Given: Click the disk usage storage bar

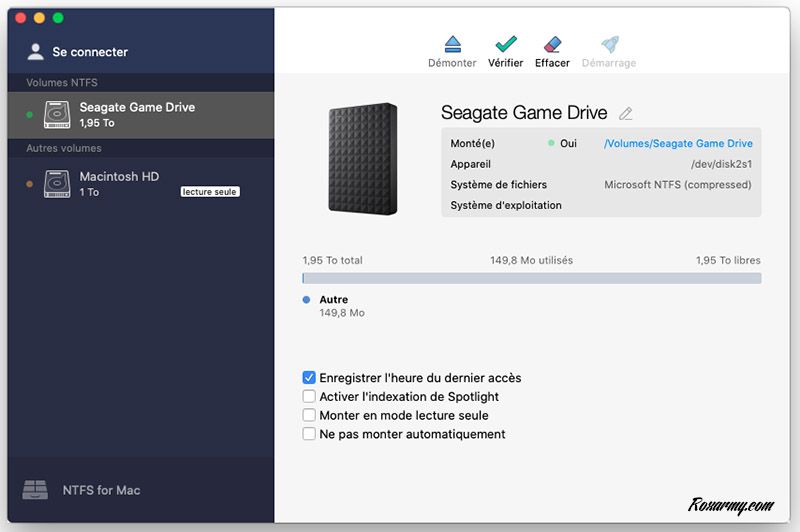Looking at the screenshot, I should coord(531,279).
